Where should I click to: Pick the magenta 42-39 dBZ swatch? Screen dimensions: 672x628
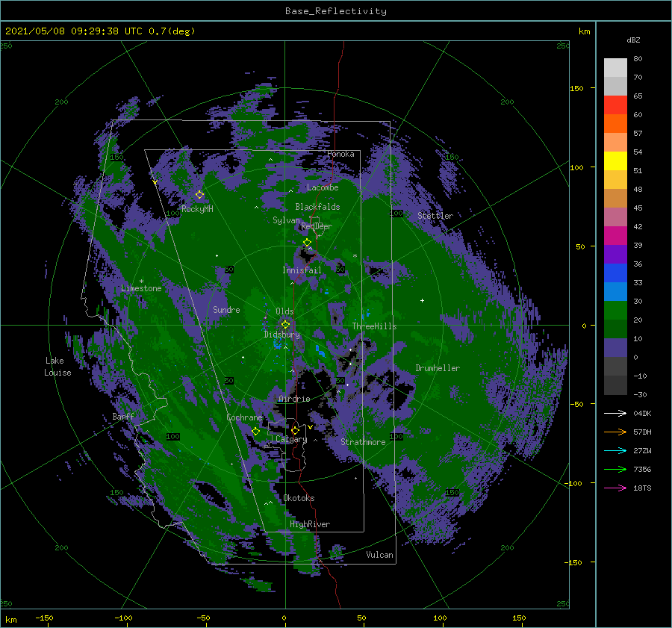[x=615, y=236]
